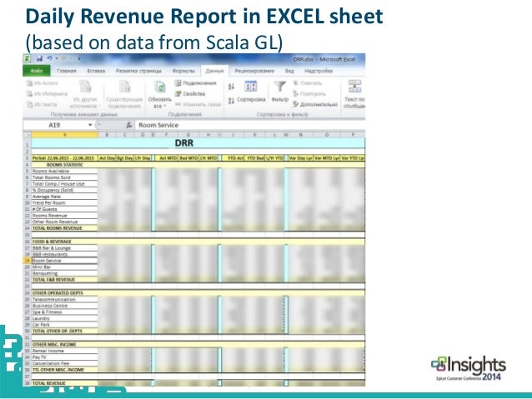Click the Select All corner button

point(28,135)
